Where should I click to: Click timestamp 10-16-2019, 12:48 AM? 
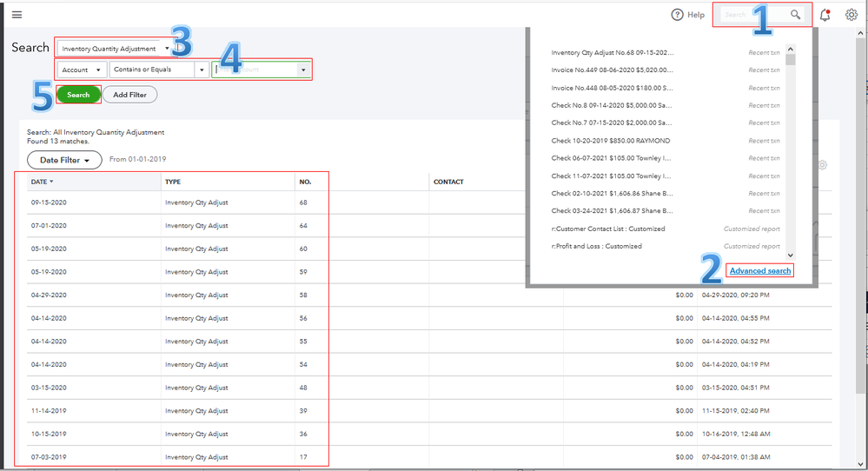(736, 434)
